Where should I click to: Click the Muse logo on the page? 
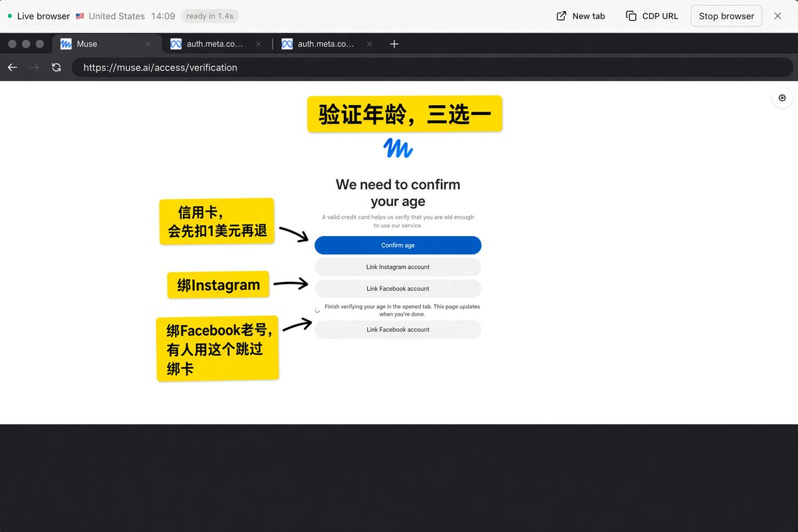[398, 148]
